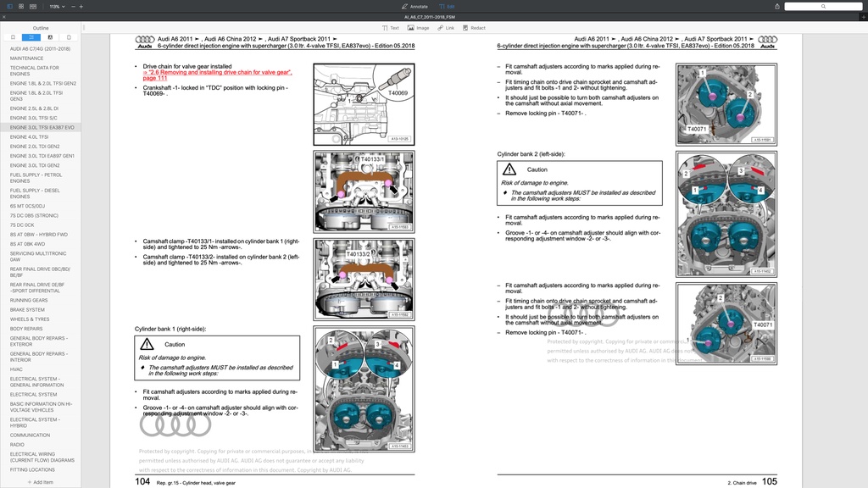This screenshot has width=868, height=488.
Task: Show the bookmarks sidebar tab
Action: (x=13, y=37)
